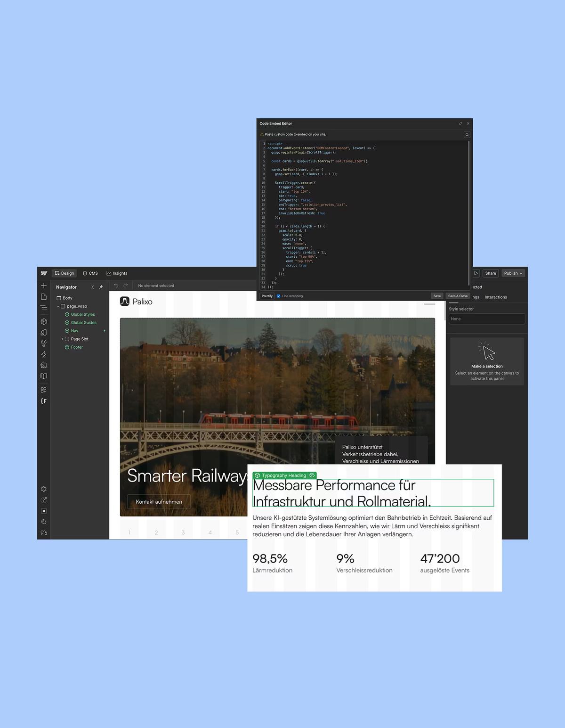Screen dimensions: 565x728
Task: Click the 47'200 statistic
Action: pos(440,559)
